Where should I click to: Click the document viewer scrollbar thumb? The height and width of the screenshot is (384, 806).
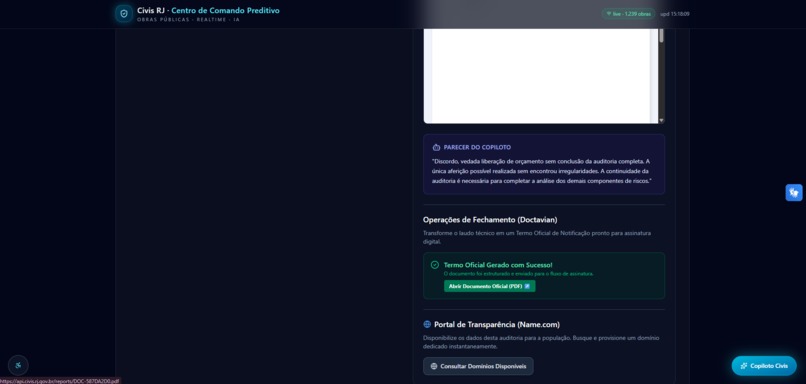(662, 35)
